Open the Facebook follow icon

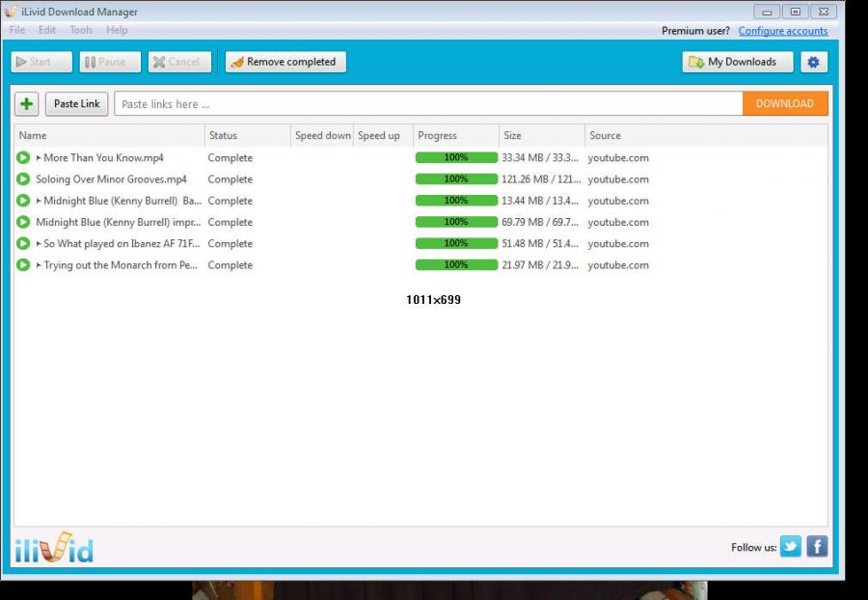point(817,547)
